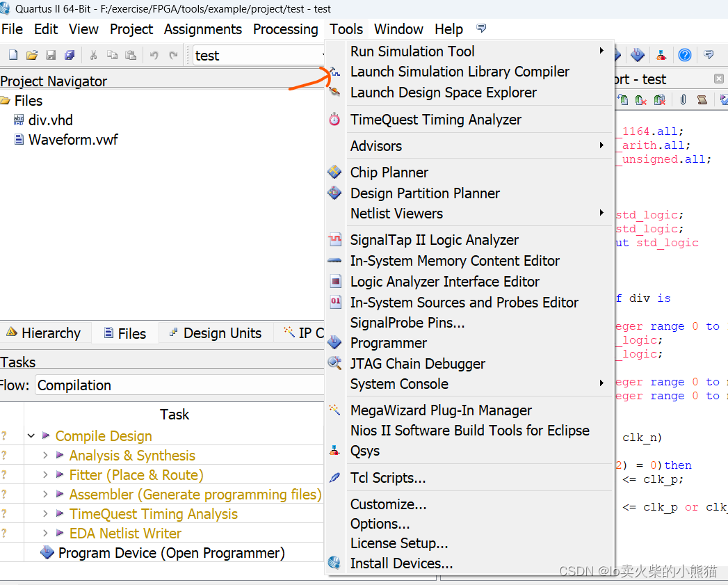The image size is (728, 585).
Task: Choose TimeQuest Timing Analyzer from menu
Action: (435, 120)
